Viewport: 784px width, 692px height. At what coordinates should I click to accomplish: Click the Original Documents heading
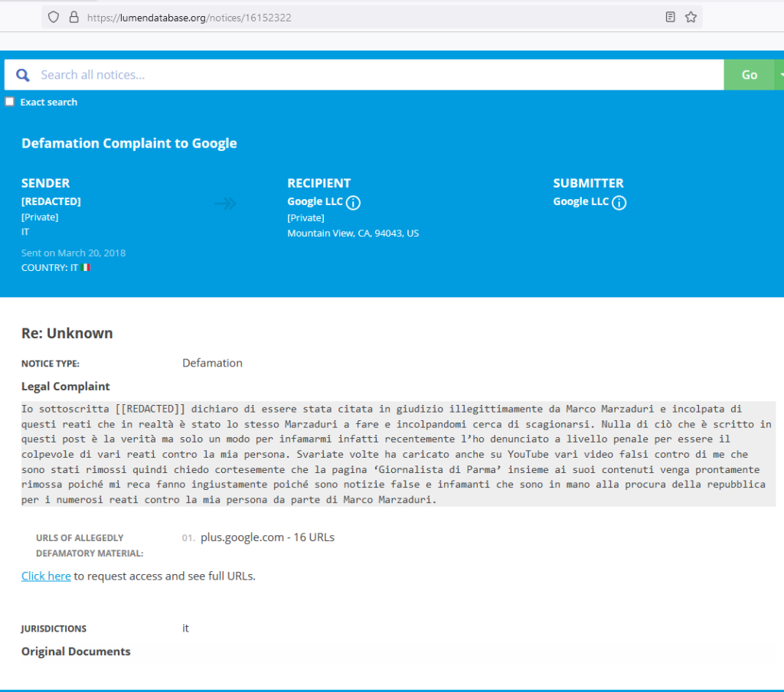(76, 651)
